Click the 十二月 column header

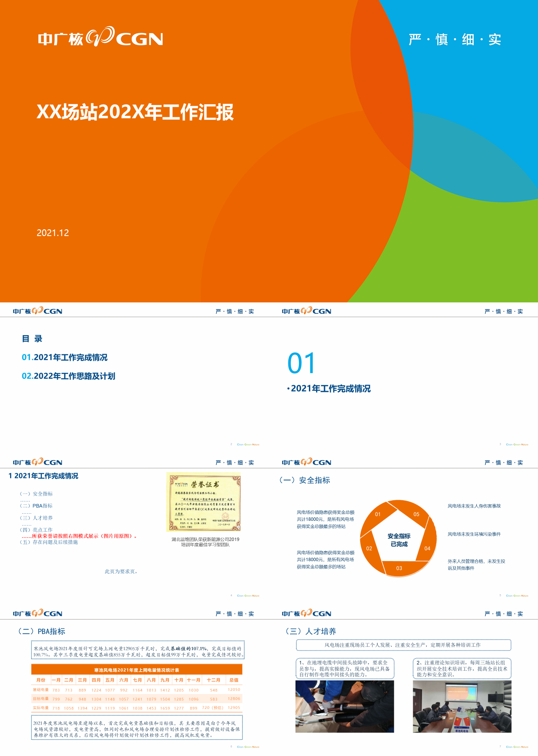point(214,680)
